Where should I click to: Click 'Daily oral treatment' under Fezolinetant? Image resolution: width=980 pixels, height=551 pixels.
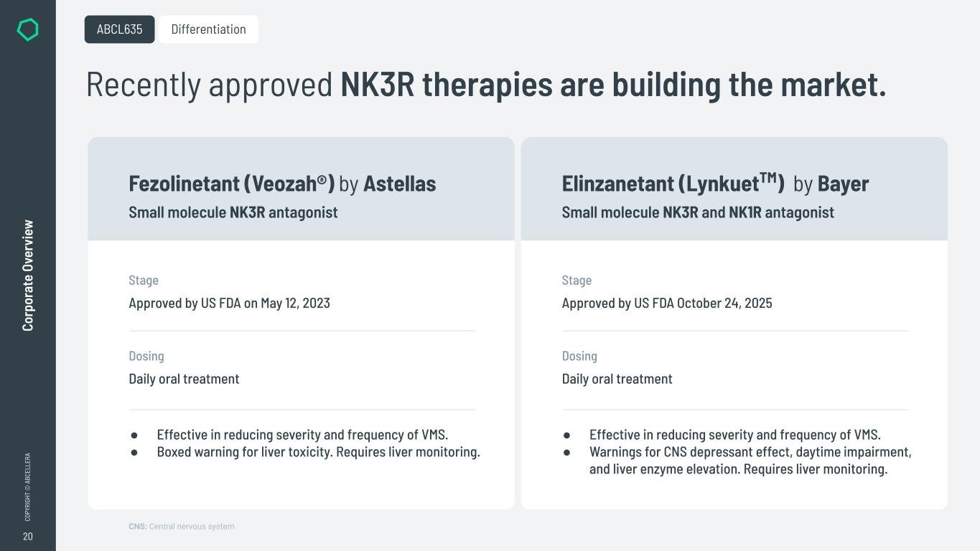tap(184, 379)
